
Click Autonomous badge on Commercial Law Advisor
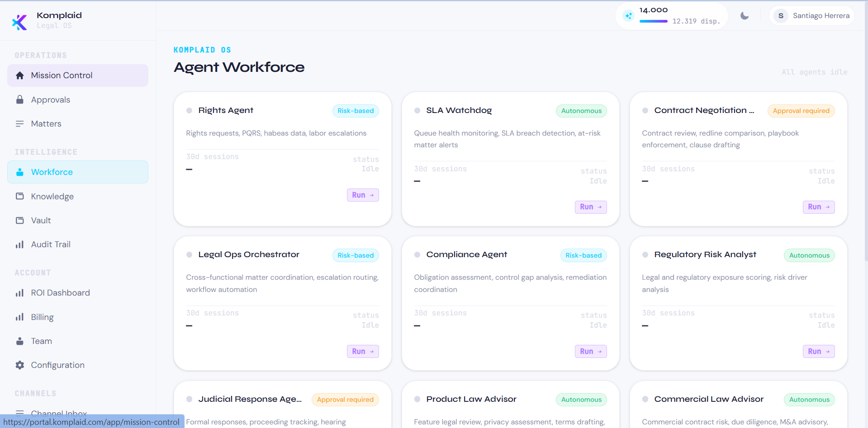click(809, 400)
